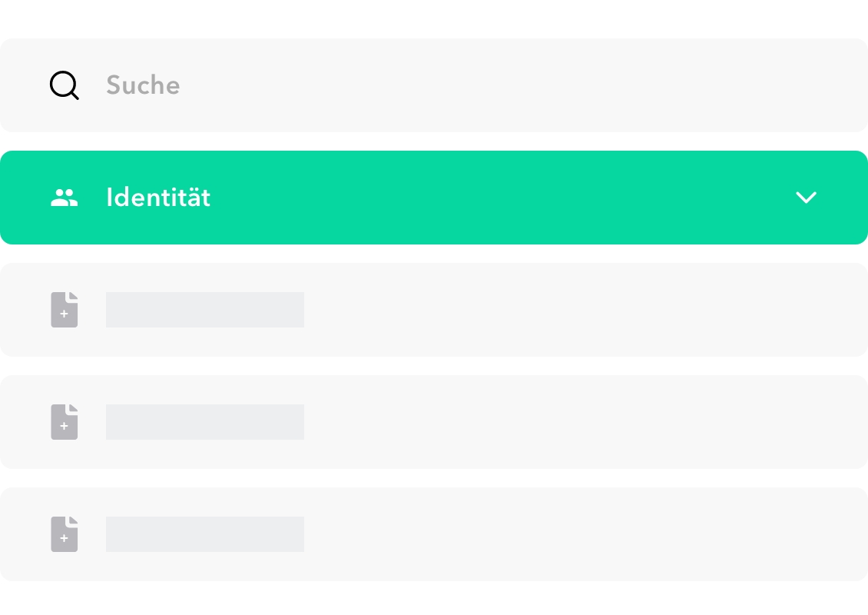Click the first gray placeholder title bar
868x615 pixels.
coord(205,310)
